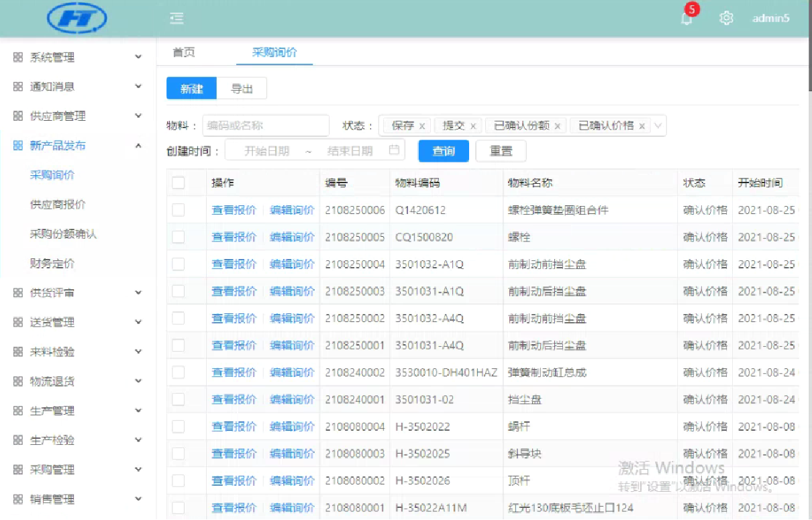The image size is (812, 520).
Task: Click the grid icon beside 系统管理
Action: point(18,58)
